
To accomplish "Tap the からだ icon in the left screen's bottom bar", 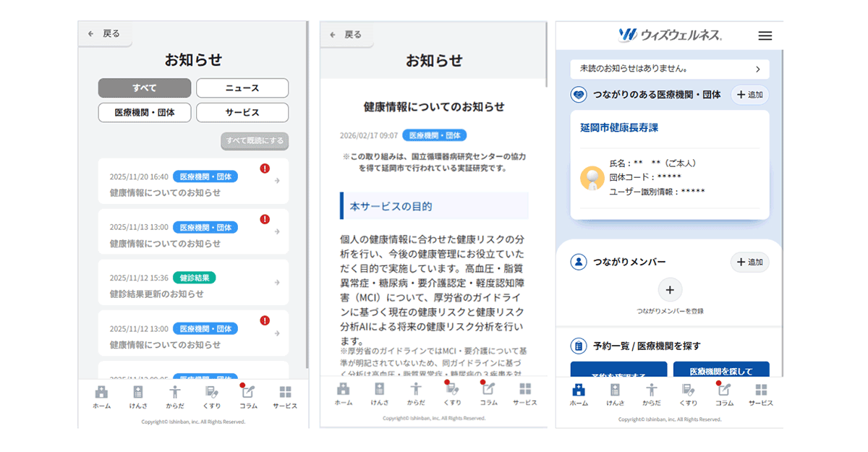I will pyautogui.click(x=174, y=396).
